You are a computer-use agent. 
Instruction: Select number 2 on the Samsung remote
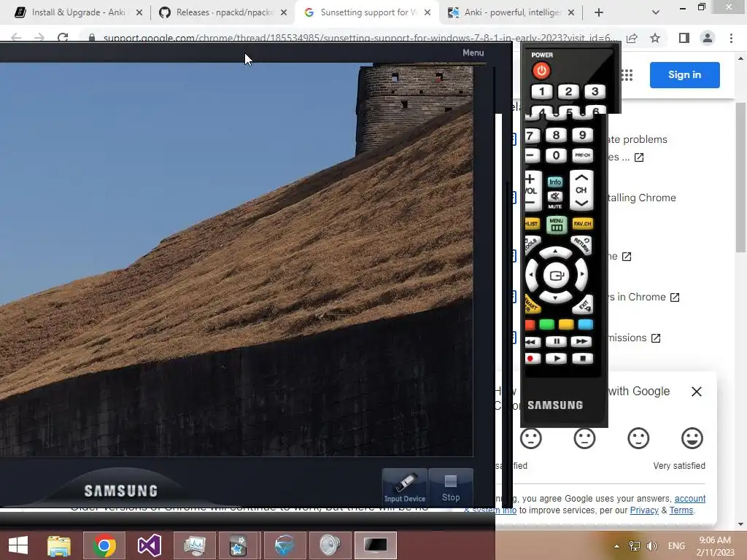(x=568, y=91)
